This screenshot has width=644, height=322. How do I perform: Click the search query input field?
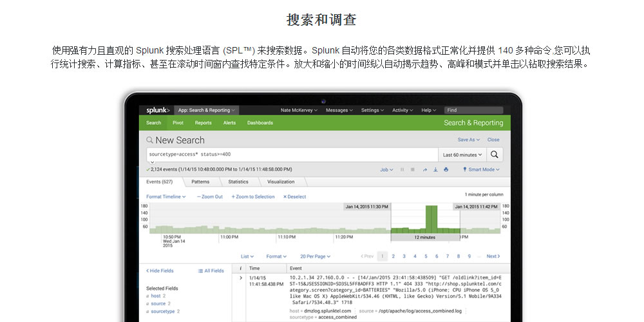[x=292, y=155]
